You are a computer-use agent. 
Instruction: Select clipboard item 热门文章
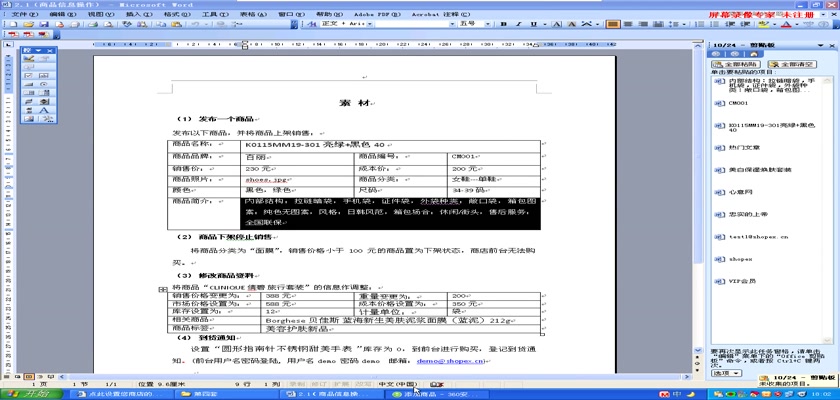pos(744,147)
